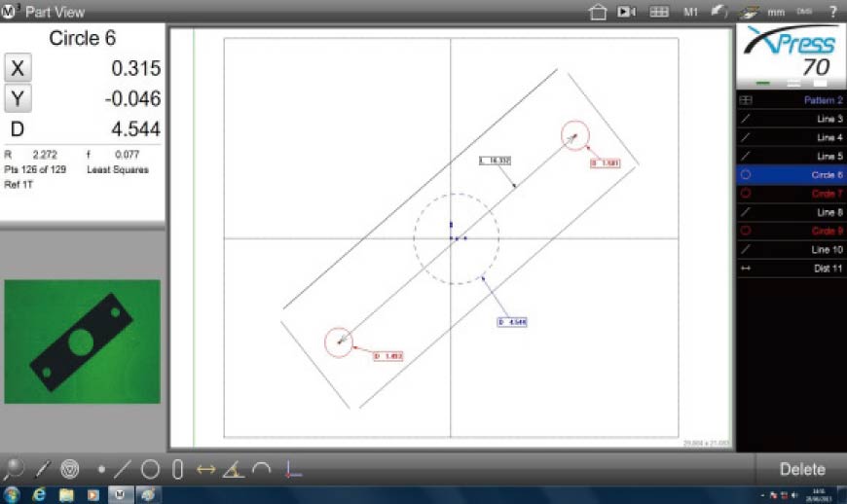Screen dimensions: 847x504
Task: Choose the Line measure tool
Action: [x=122, y=469]
